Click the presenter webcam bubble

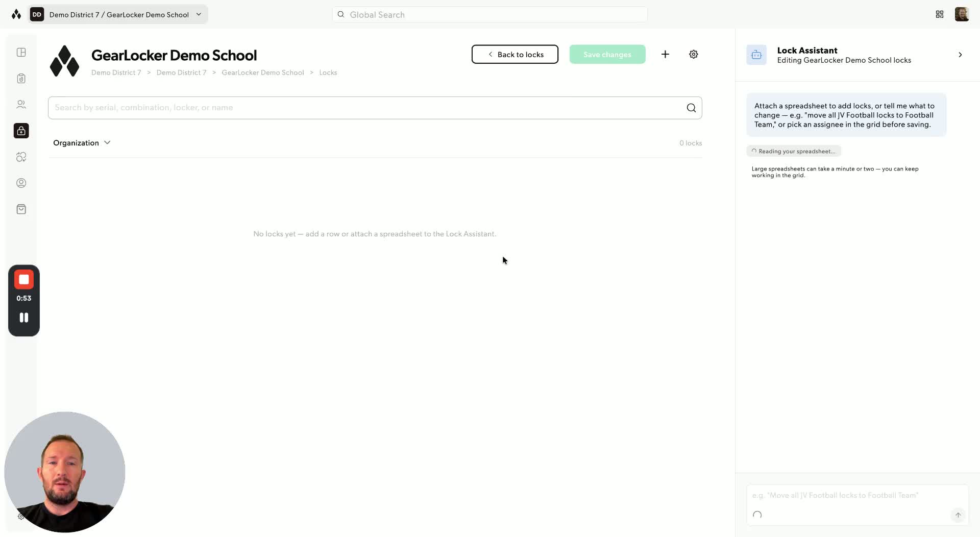click(65, 472)
